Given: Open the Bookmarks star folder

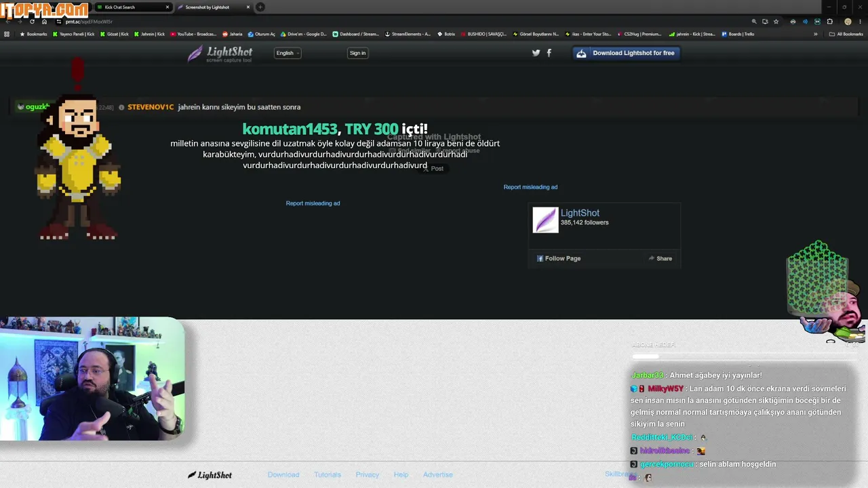Looking at the screenshot, I should pyautogui.click(x=33, y=34).
